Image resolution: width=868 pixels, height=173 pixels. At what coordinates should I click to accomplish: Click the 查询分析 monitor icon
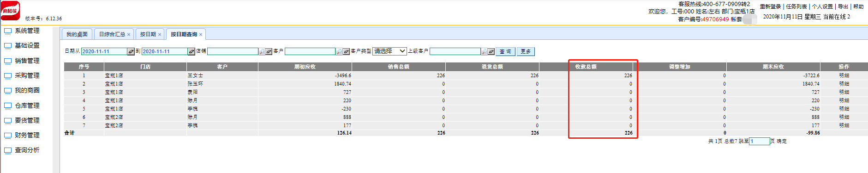pos(7,150)
